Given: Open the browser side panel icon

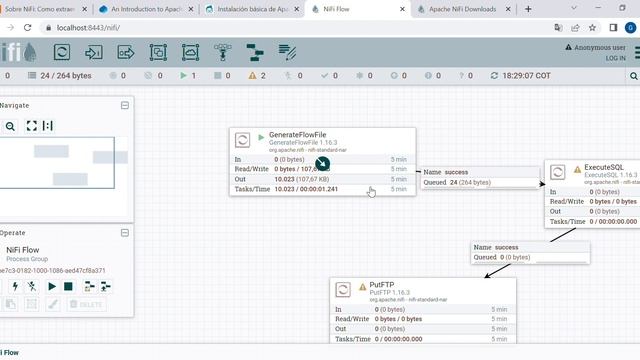Looking at the screenshot, I should click(x=613, y=28).
